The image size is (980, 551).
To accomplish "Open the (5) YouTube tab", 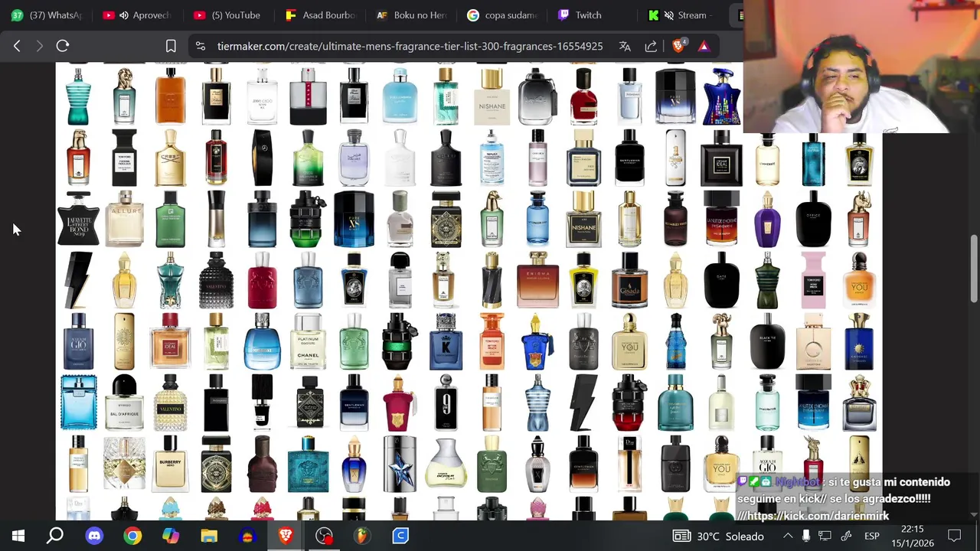I will tap(227, 15).
